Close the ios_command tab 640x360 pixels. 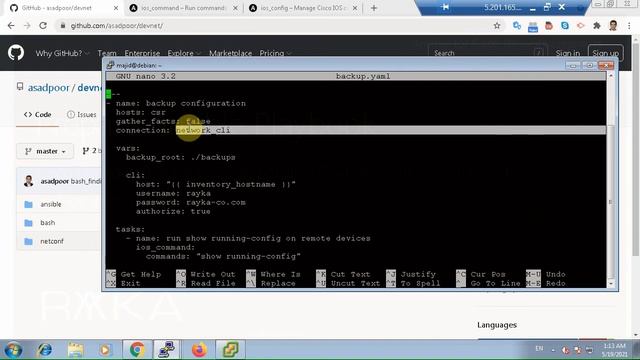pos(235,8)
